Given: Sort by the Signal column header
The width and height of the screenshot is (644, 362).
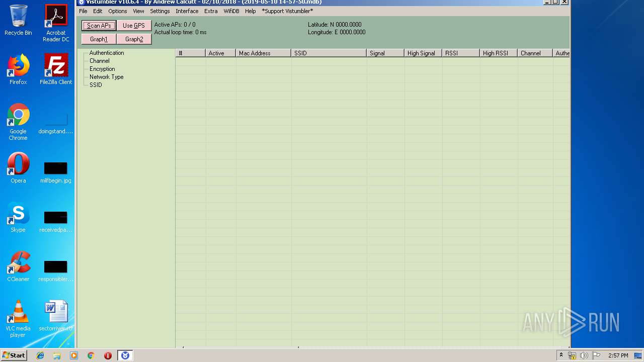Looking at the screenshot, I should pos(385,53).
